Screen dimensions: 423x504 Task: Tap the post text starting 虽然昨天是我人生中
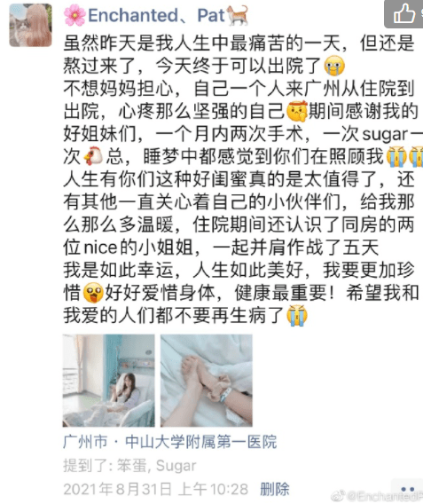click(x=241, y=179)
